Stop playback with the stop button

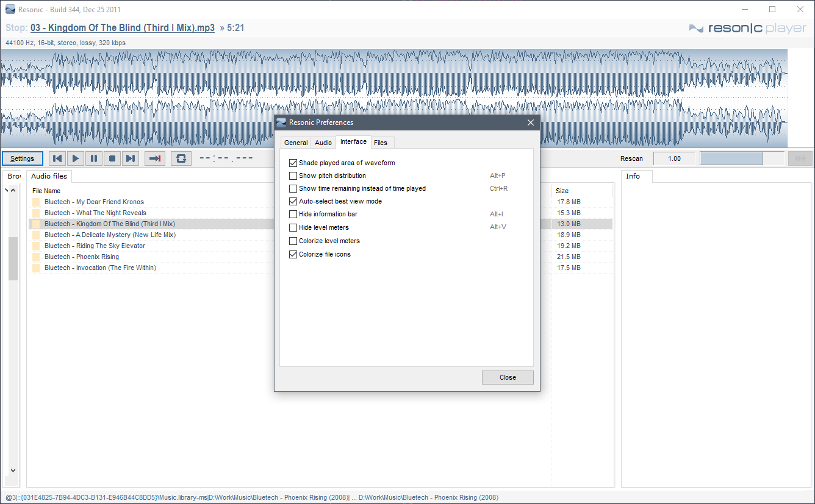[112, 158]
